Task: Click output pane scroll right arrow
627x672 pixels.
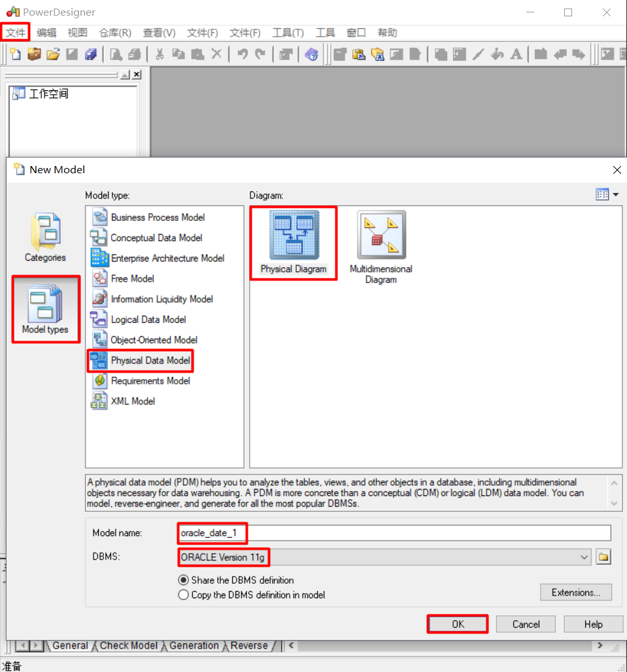Action: [x=600, y=645]
